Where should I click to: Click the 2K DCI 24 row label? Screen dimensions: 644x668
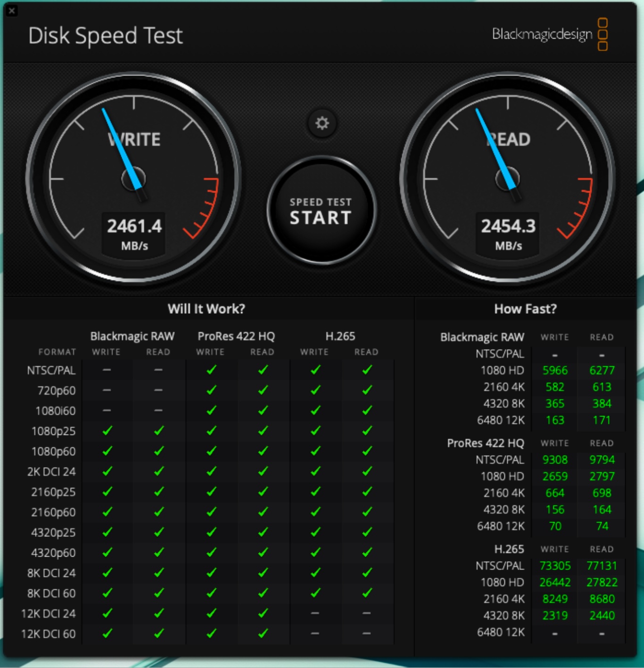51,472
